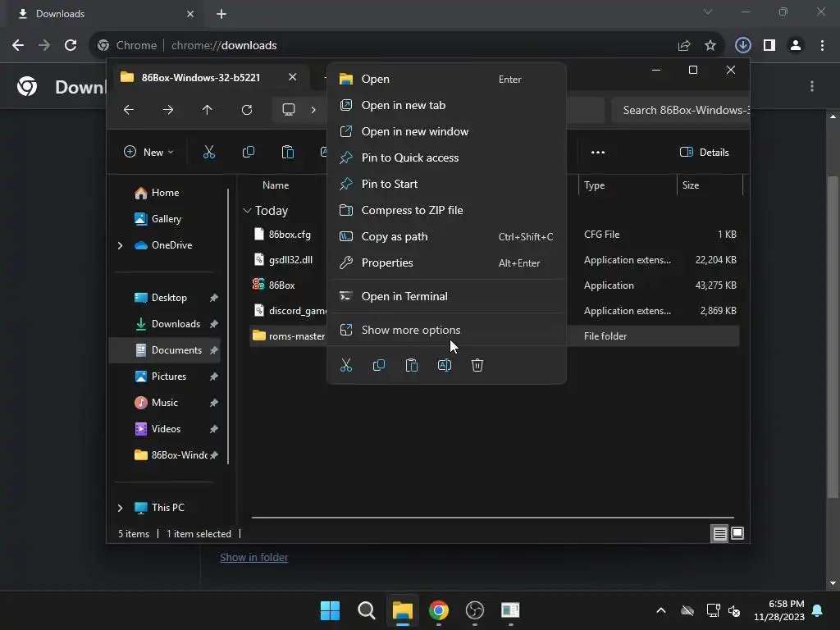Bookmark this page with the star icon
This screenshot has height=630, width=840.
[710, 46]
